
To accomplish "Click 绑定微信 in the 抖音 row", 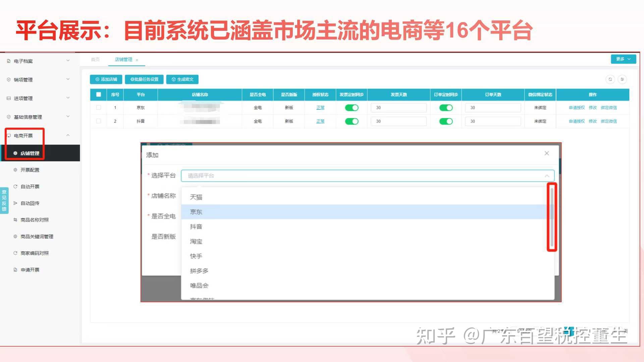I will [x=609, y=121].
